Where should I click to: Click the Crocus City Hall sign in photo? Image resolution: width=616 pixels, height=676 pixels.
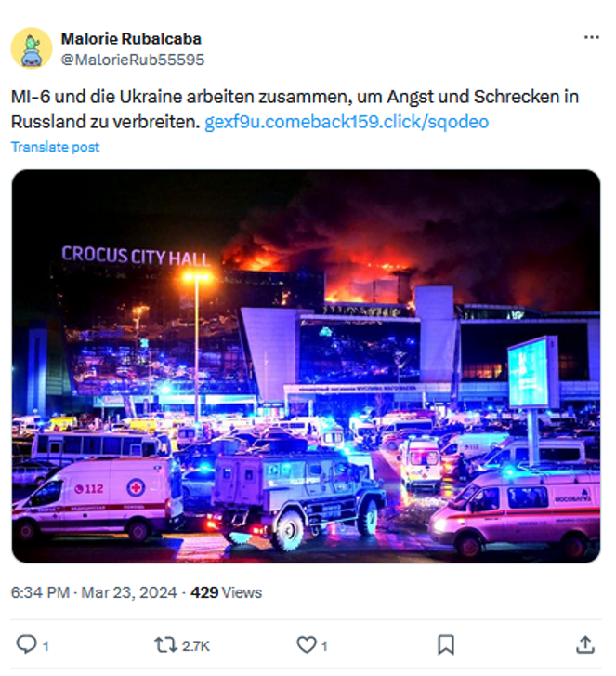(136, 256)
